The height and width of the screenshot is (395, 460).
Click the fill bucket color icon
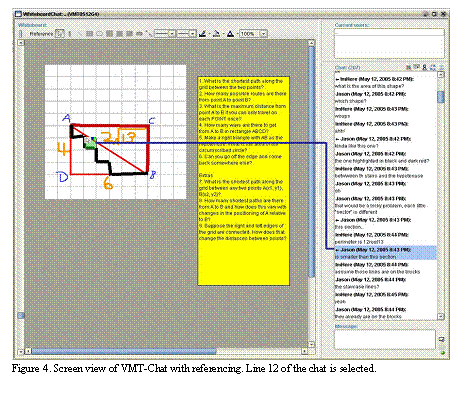[x=216, y=34]
